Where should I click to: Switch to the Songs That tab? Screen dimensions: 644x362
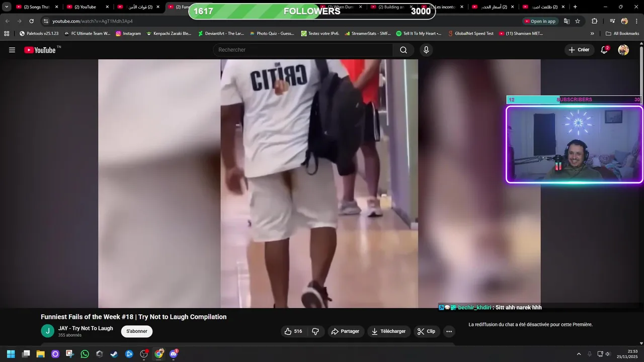[36, 7]
